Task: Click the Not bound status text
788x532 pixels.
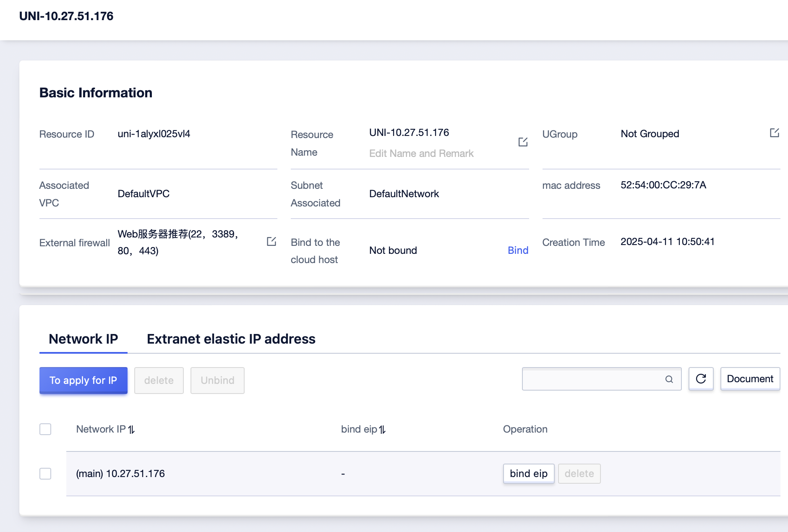Action: [393, 250]
